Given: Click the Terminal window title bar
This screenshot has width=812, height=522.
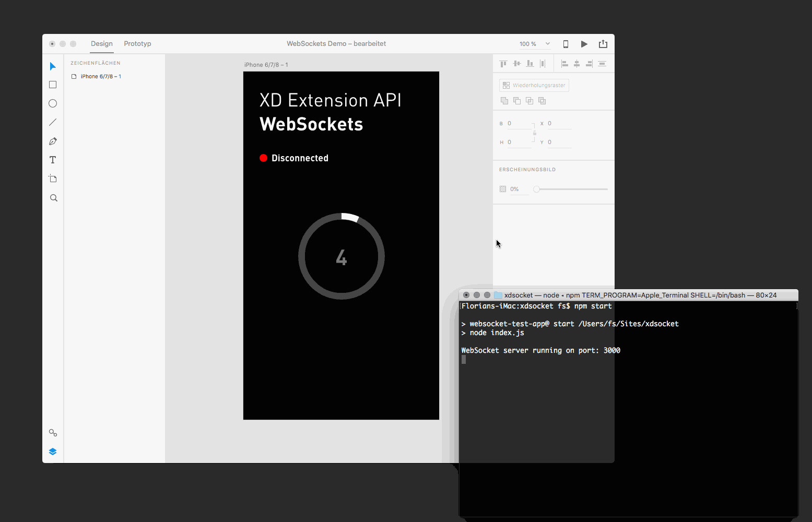Looking at the screenshot, I should click(x=629, y=295).
